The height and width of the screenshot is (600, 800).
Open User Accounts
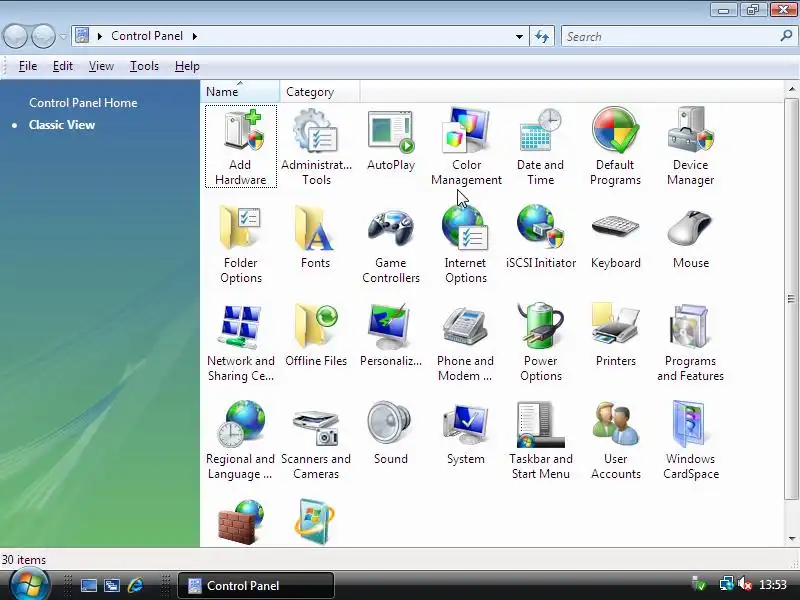click(615, 440)
